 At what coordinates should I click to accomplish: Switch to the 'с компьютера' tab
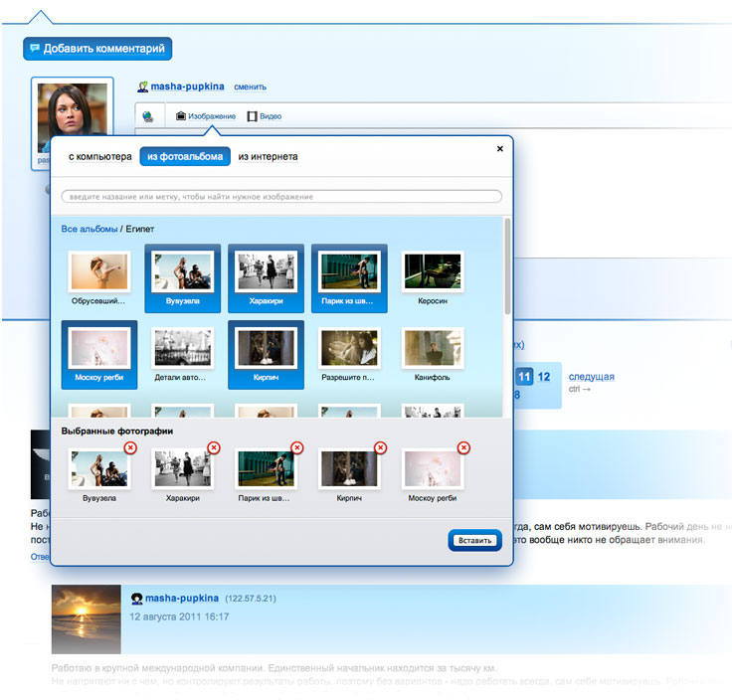tap(99, 157)
